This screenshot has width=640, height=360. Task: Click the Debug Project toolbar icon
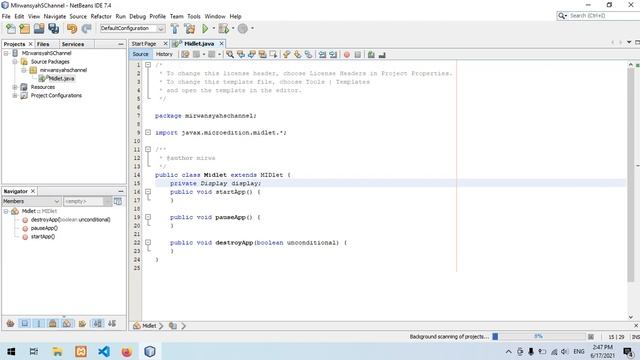(x=223, y=29)
